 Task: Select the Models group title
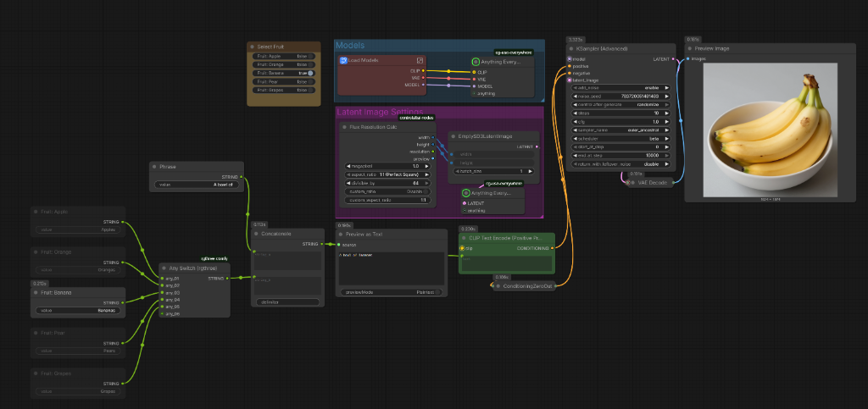(350, 46)
